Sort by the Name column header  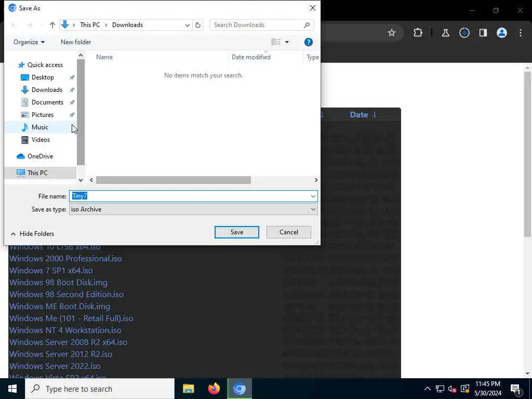(104, 57)
